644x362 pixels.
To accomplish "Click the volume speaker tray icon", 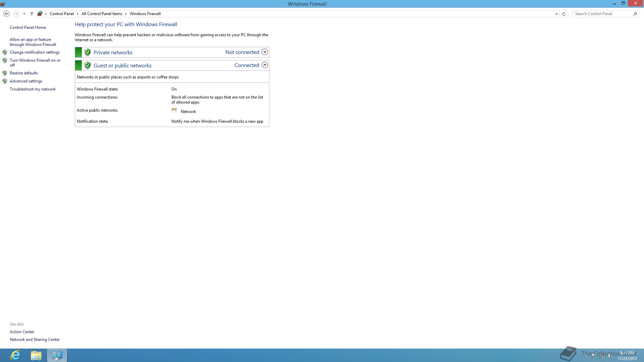I will pos(610,355).
